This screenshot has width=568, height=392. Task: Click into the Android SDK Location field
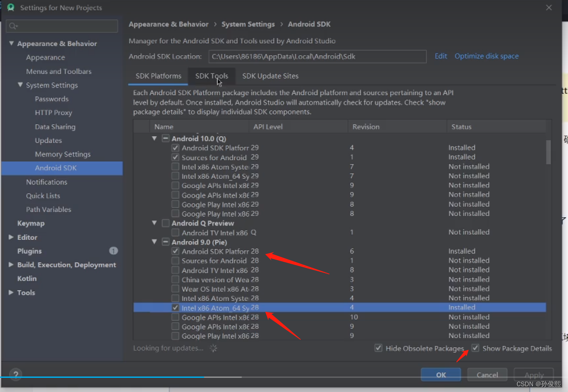pyautogui.click(x=318, y=57)
